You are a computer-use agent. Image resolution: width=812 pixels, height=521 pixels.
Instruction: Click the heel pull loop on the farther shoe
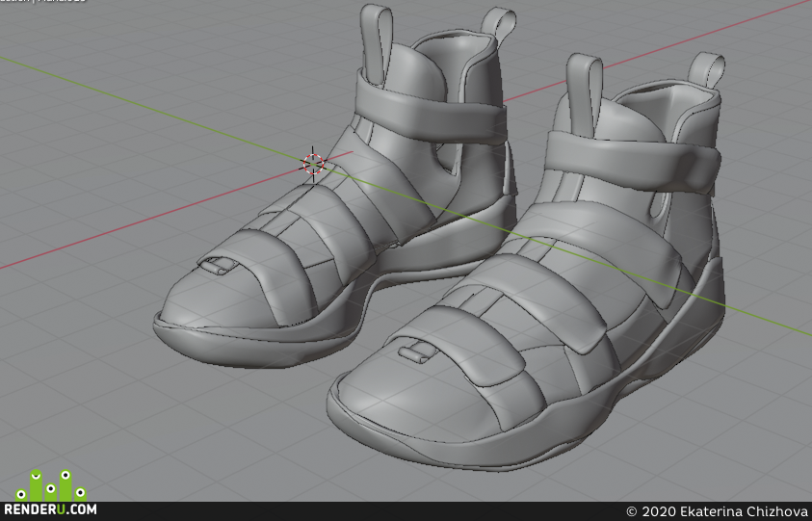pyautogui.click(x=499, y=23)
